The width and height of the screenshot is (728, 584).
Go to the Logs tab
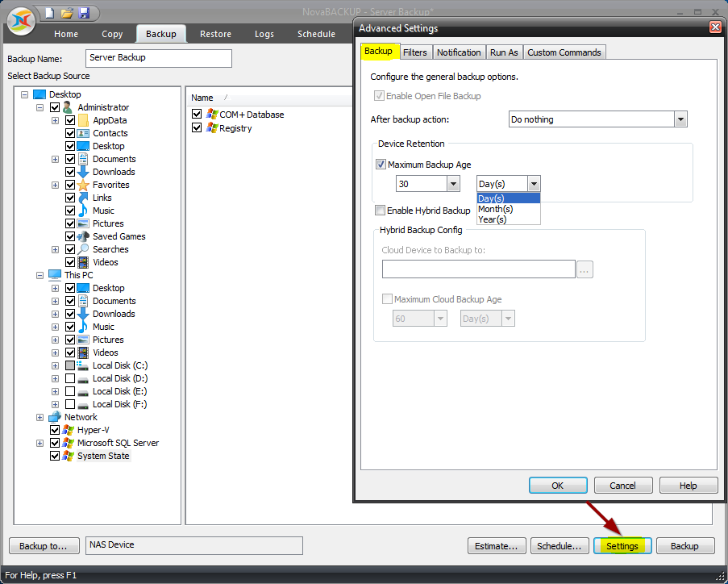[264, 34]
